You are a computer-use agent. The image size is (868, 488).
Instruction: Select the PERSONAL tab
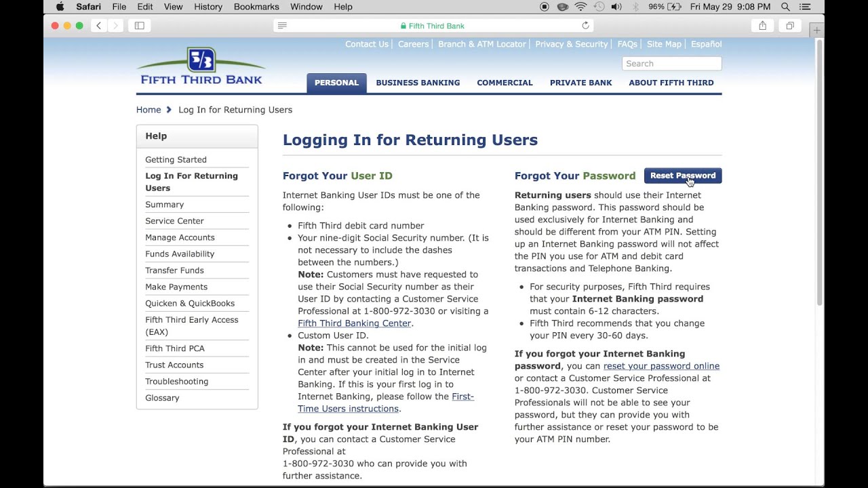(336, 83)
